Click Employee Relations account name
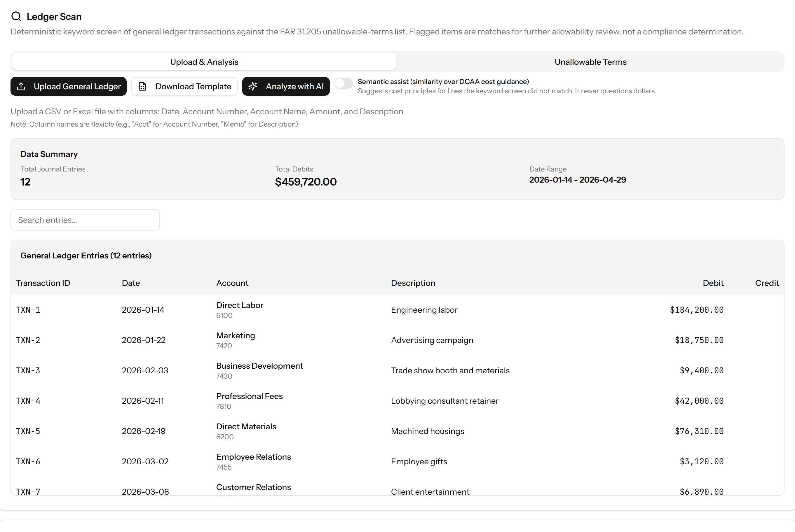 tap(254, 457)
